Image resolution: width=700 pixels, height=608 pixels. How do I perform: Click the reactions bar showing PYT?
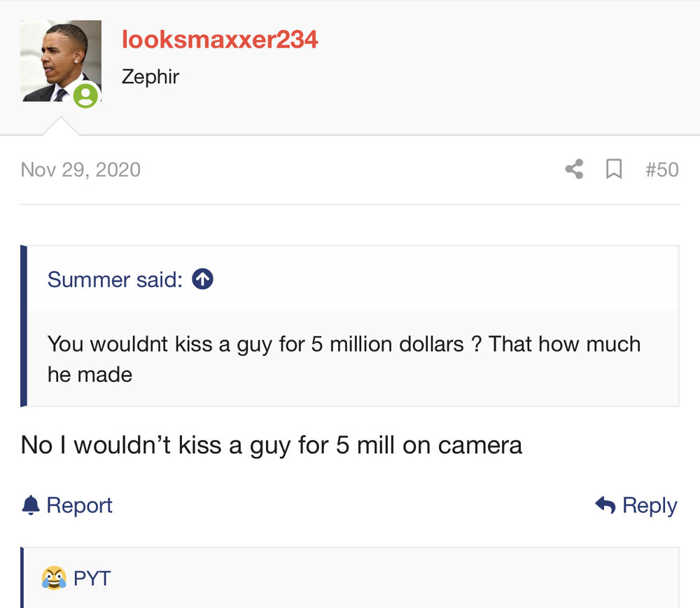click(350, 578)
